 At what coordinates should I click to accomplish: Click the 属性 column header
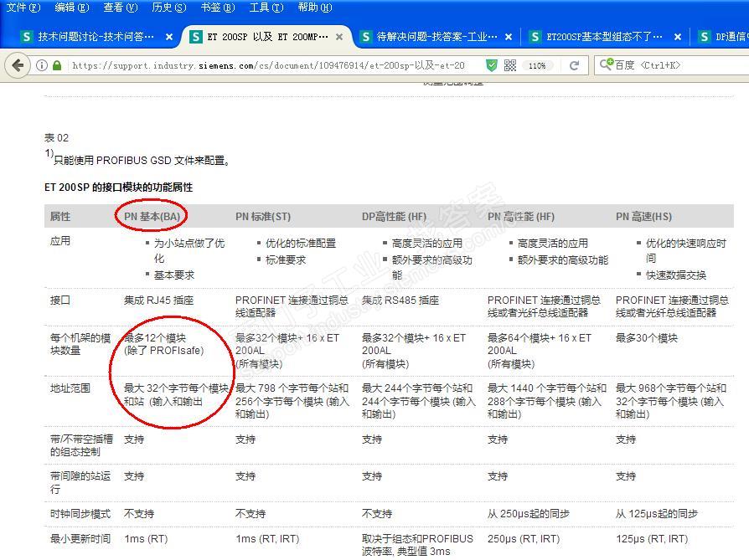click(60, 216)
